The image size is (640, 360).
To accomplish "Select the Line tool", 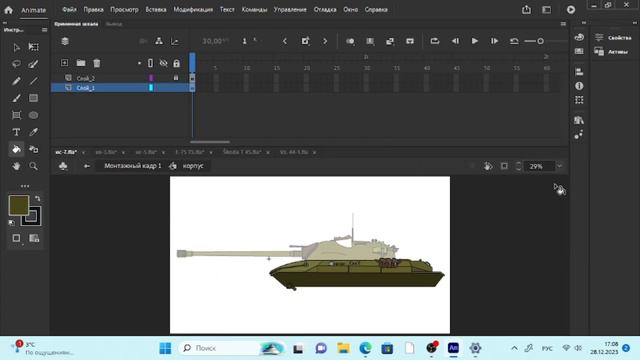I will click(33, 81).
